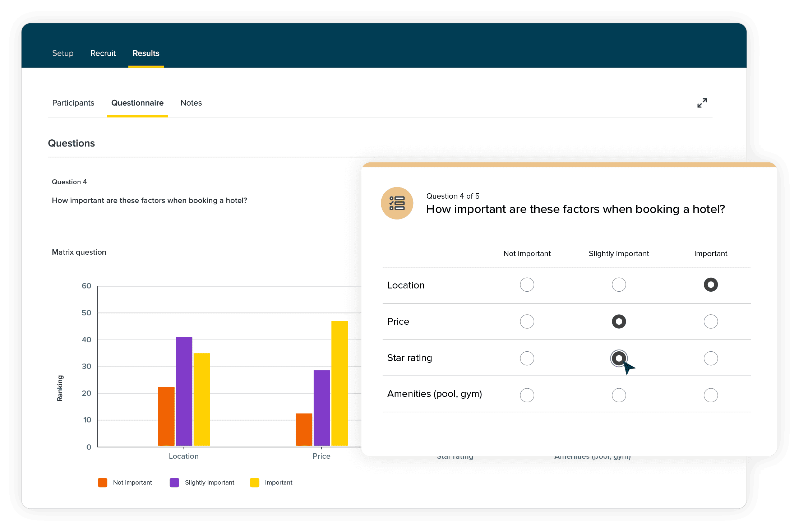Switch to the Recruit tab

pyautogui.click(x=103, y=53)
